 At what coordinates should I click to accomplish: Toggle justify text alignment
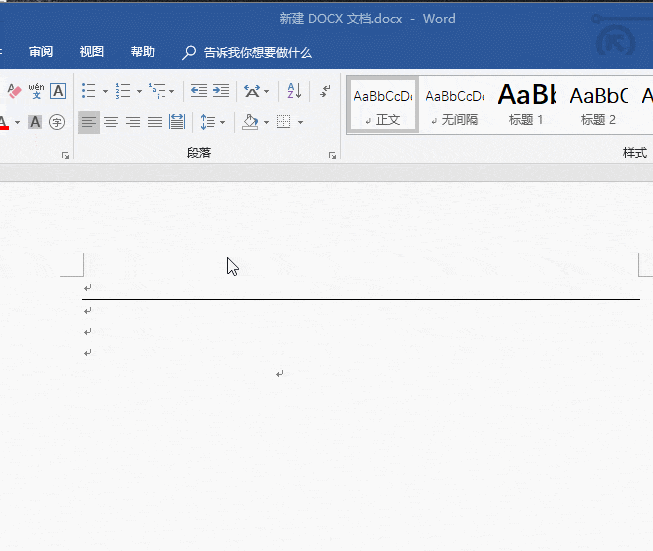click(x=155, y=122)
